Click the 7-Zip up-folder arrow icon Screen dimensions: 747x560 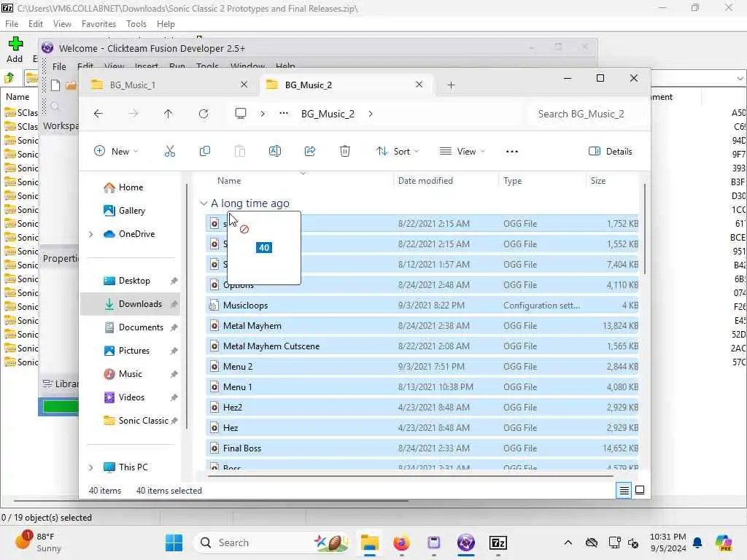(x=9, y=77)
